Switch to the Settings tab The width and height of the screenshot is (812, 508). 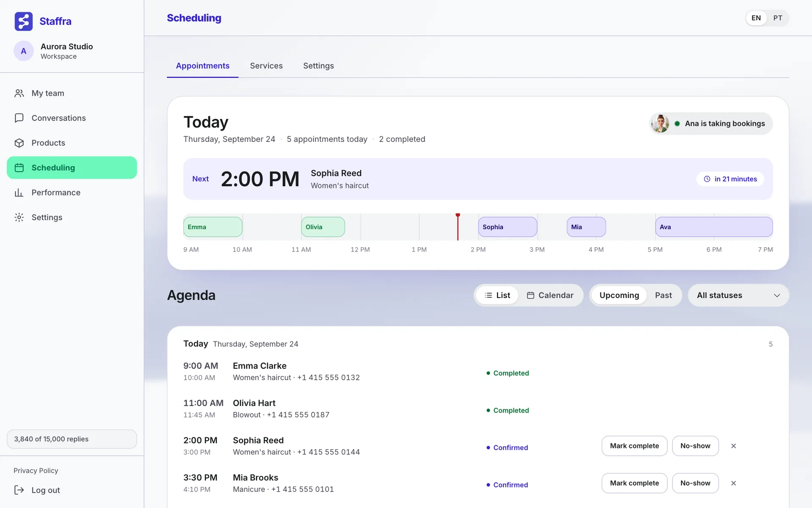[x=318, y=66]
